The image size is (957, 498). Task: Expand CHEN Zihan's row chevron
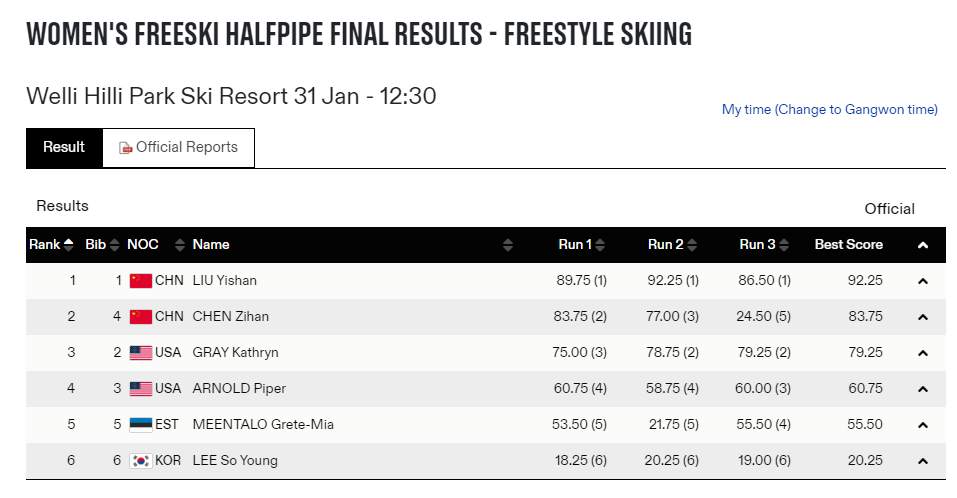(x=922, y=317)
